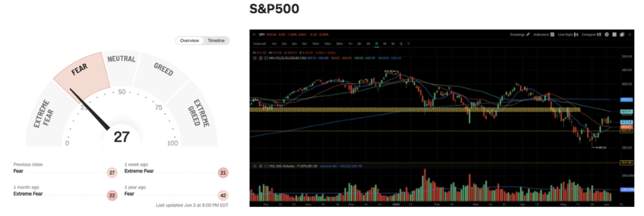Open the chart settings gear

(x=607, y=34)
